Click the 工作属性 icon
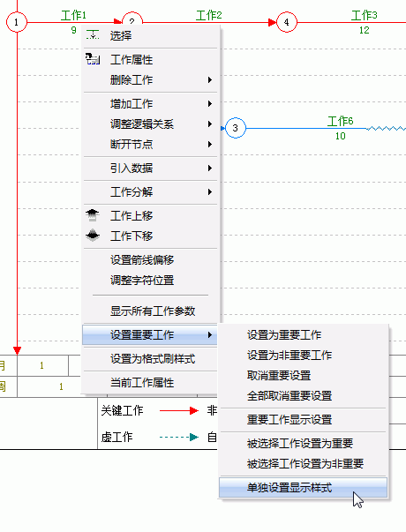The height and width of the screenshot is (532, 406). click(x=93, y=59)
